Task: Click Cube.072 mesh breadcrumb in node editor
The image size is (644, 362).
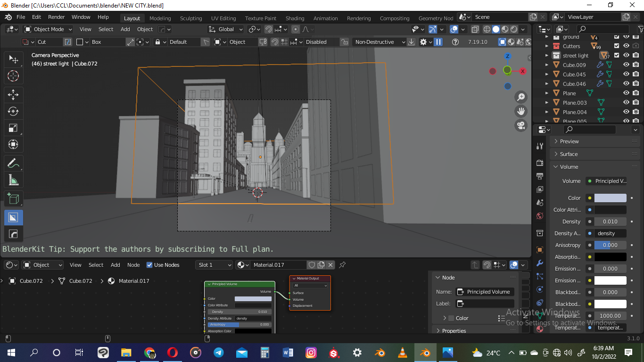Action: (x=75, y=281)
